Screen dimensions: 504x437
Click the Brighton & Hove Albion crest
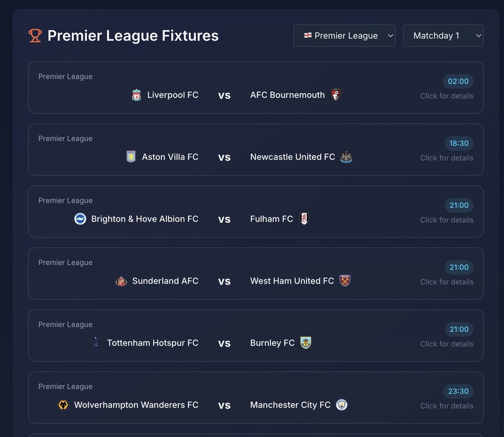80,219
